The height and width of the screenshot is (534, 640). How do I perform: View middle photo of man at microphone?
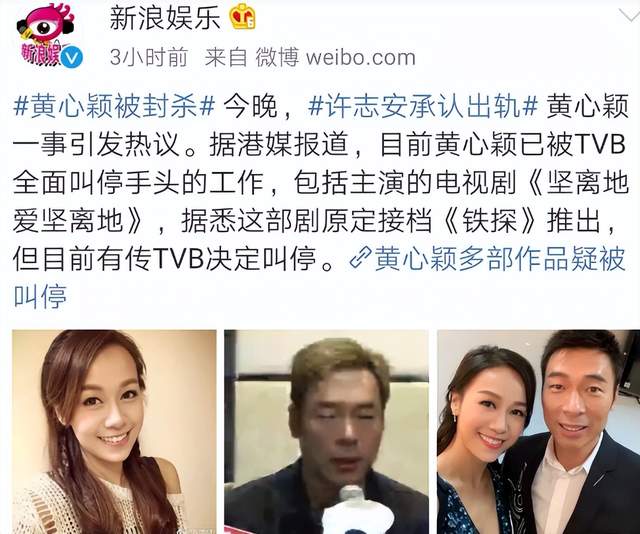pos(327,432)
